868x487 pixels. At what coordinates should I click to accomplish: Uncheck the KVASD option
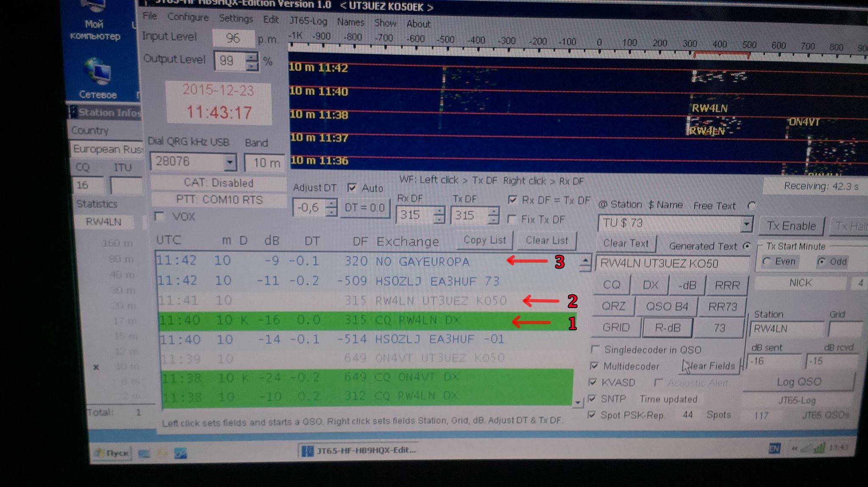[593, 382]
